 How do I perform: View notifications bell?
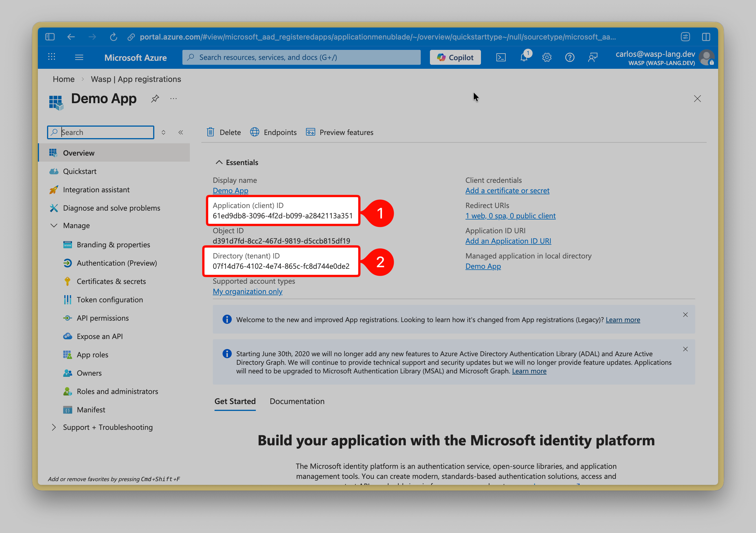(524, 57)
